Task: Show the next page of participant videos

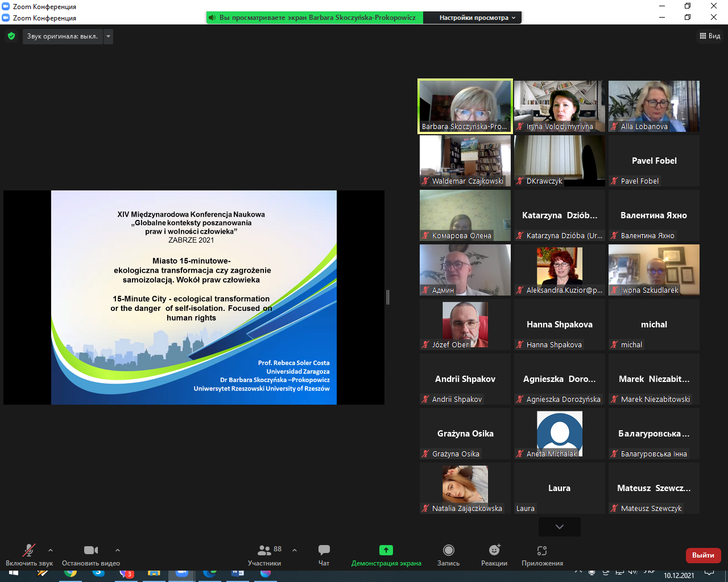Action: (560, 527)
